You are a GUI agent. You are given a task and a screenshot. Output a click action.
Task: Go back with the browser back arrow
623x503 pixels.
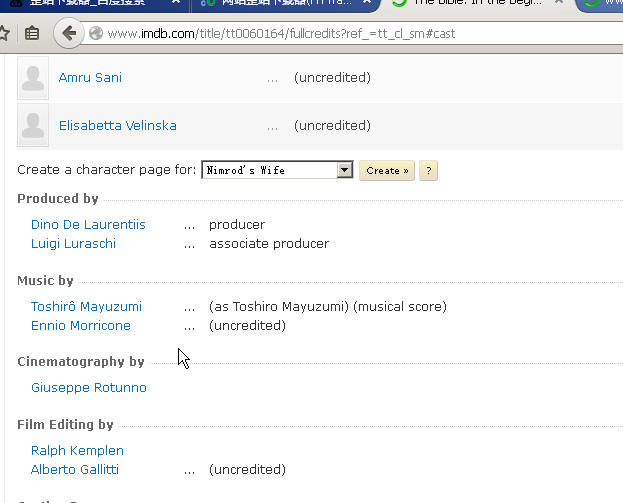point(69,33)
